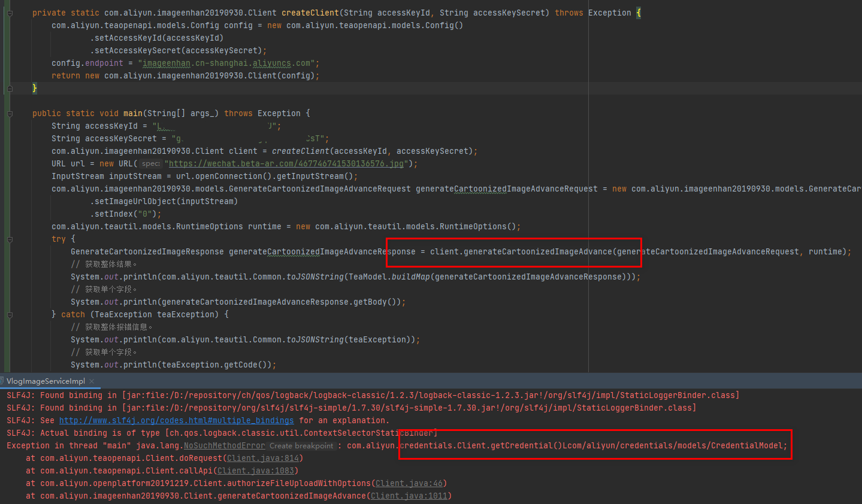Open the NoSuchMethodError exception link
This screenshot has height=504, width=862.
click(x=224, y=446)
